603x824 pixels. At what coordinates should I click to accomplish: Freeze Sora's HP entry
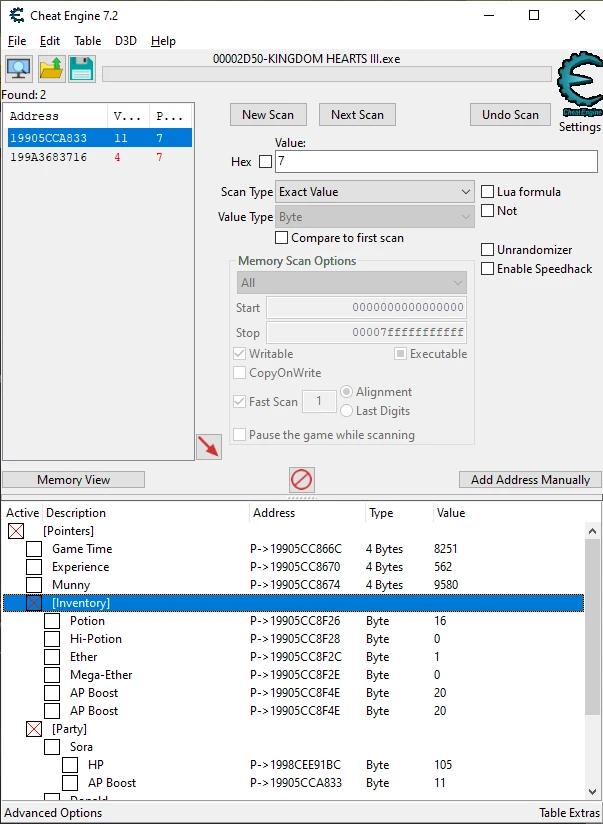70,765
